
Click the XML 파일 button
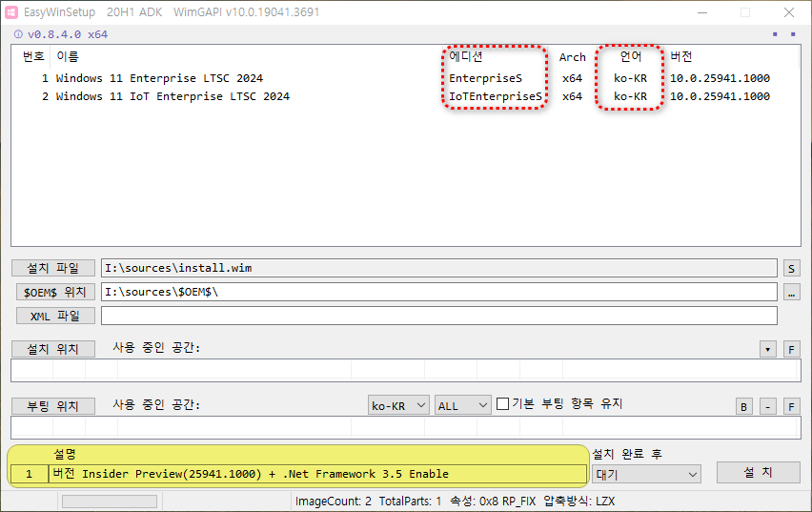point(55,317)
